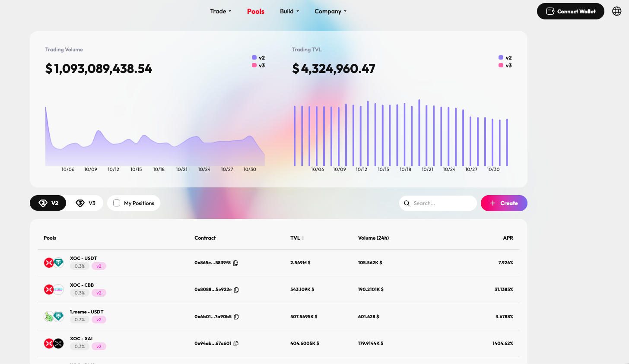Expand the Trade dropdown menu
629x364 pixels.
[x=220, y=11]
